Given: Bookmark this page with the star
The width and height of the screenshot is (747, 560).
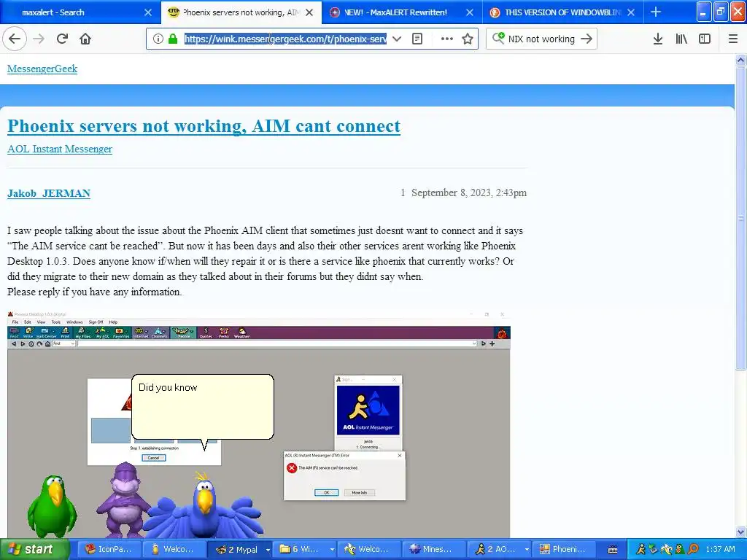Looking at the screenshot, I should tap(468, 39).
